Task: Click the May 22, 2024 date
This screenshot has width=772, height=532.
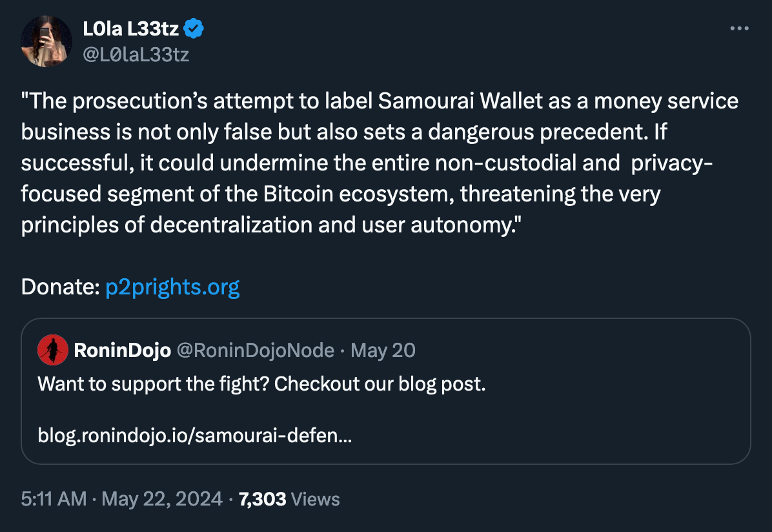Action: 162,498
